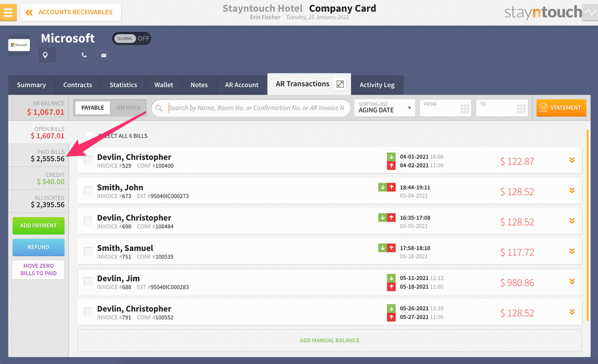Click Add Manual Balance
The height and width of the screenshot is (364, 598).
tap(330, 341)
